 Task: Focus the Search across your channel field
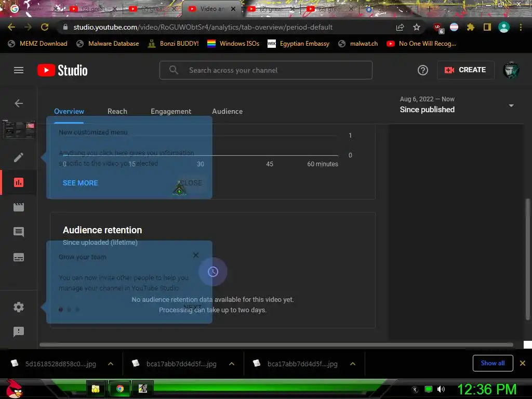(266, 70)
